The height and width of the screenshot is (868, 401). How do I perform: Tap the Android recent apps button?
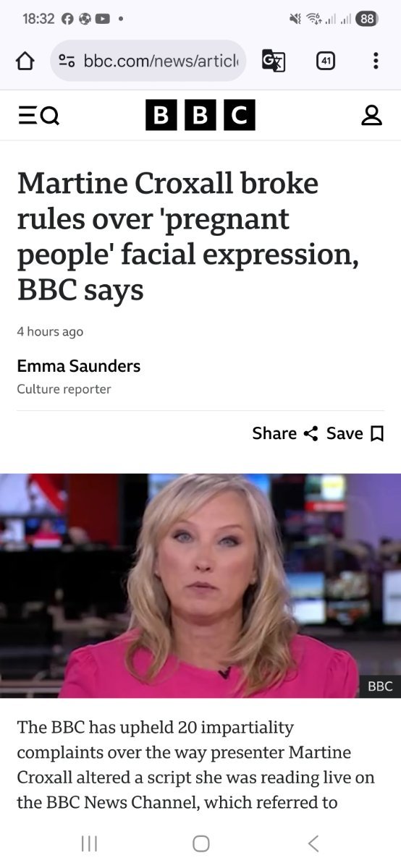point(89,843)
